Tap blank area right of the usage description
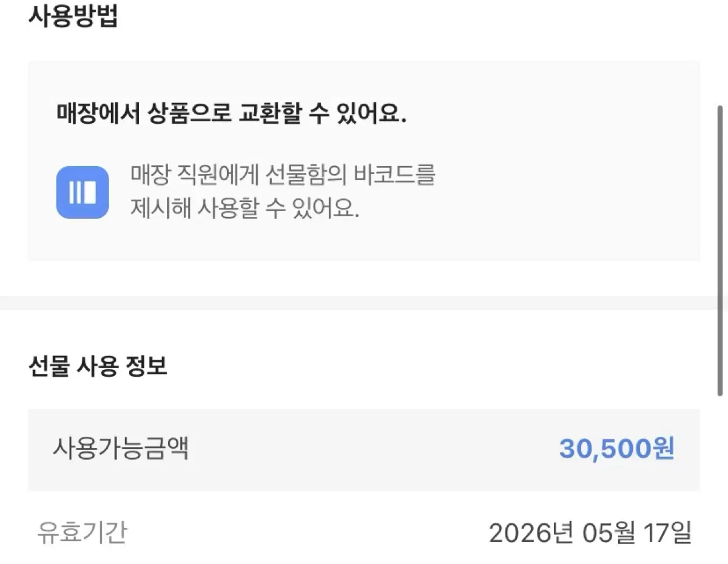Image resolution: width=728 pixels, height=564 pixels. [x=564, y=193]
